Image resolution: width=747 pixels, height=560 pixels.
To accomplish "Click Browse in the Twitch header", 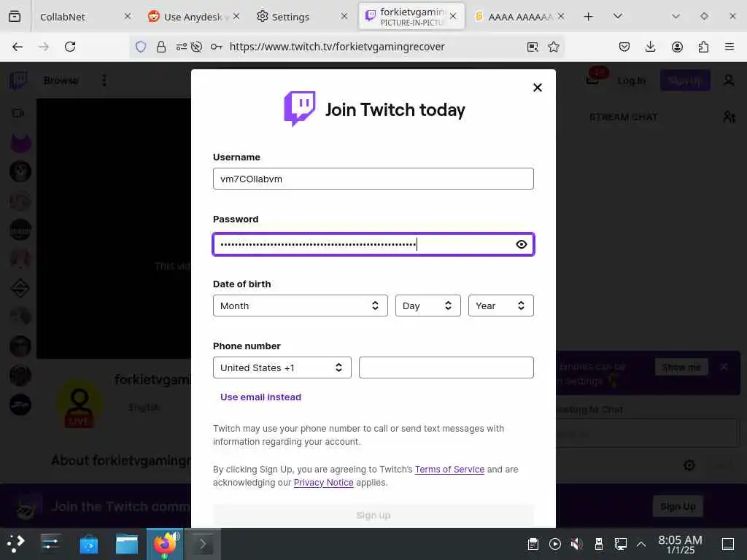I will pyautogui.click(x=61, y=80).
